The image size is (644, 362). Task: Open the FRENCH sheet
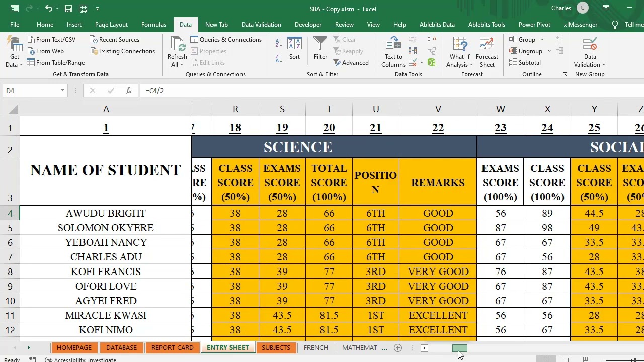click(x=316, y=348)
